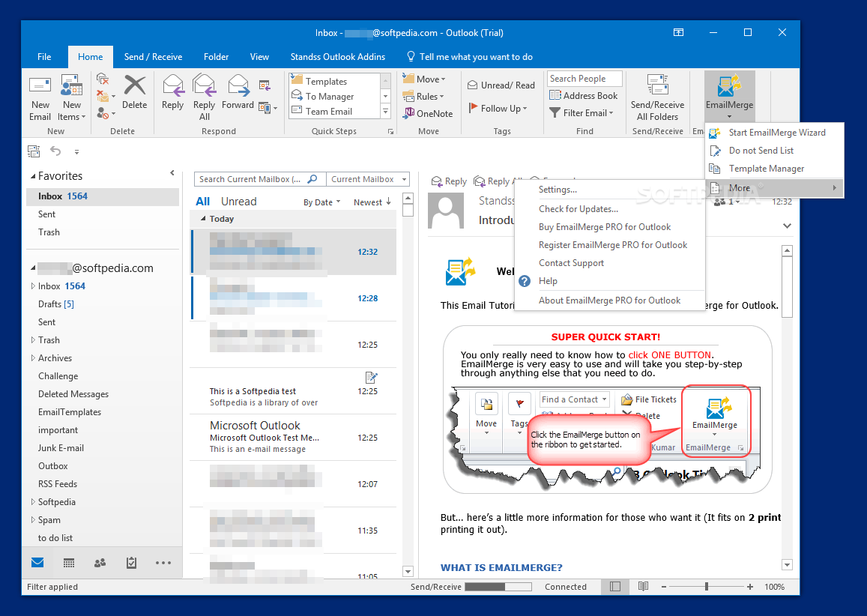Open Standss Outlook Addins tab

pos(338,57)
